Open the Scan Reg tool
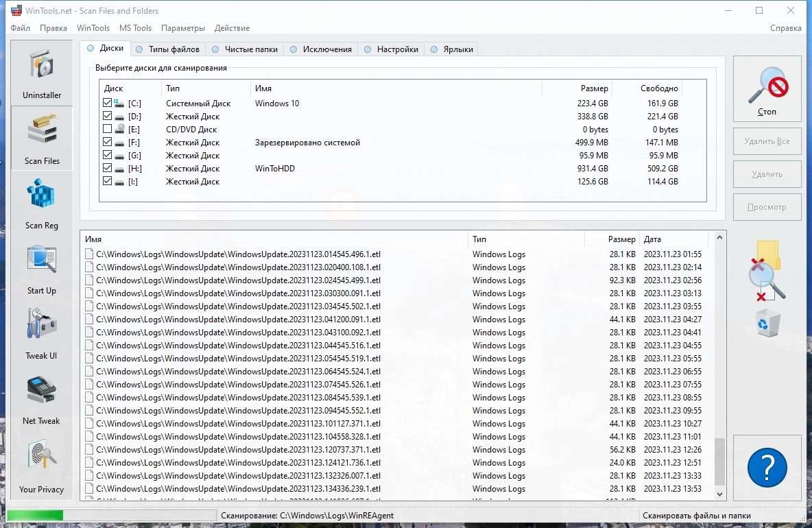Viewport: 812px width, 528px height. tap(41, 204)
